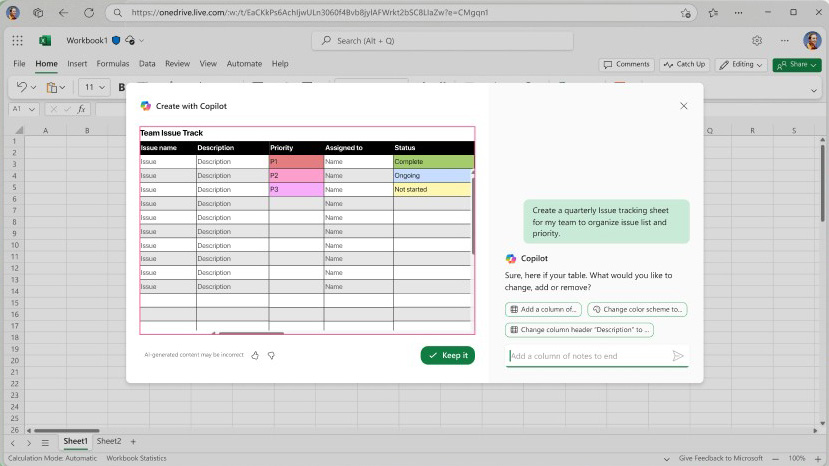Click the browser back arrow
The image size is (829, 466).
(63, 13)
